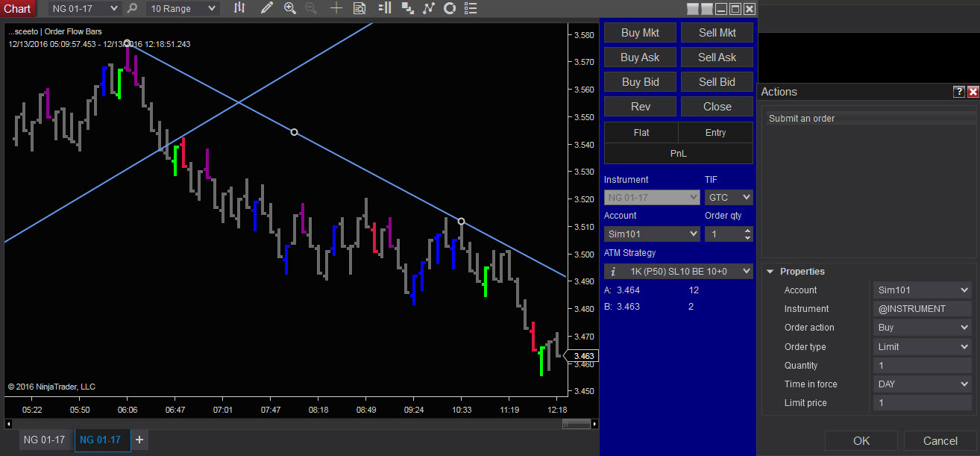This screenshot has width=980, height=456.
Task: Click the Entry price display
Action: tap(715, 133)
